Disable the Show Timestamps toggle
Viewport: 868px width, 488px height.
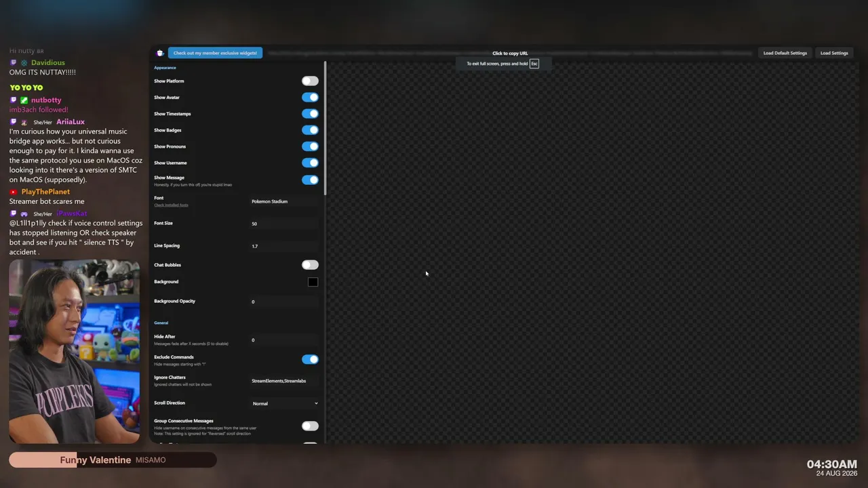[x=310, y=114]
